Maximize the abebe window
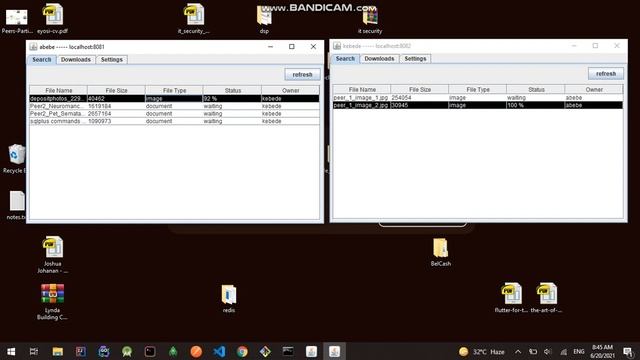The height and width of the screenshot is (360, 640). point(291,47)
